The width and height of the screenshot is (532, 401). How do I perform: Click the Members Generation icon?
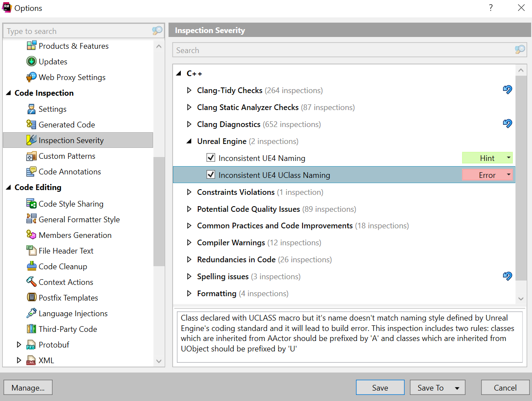click(31, 235)
